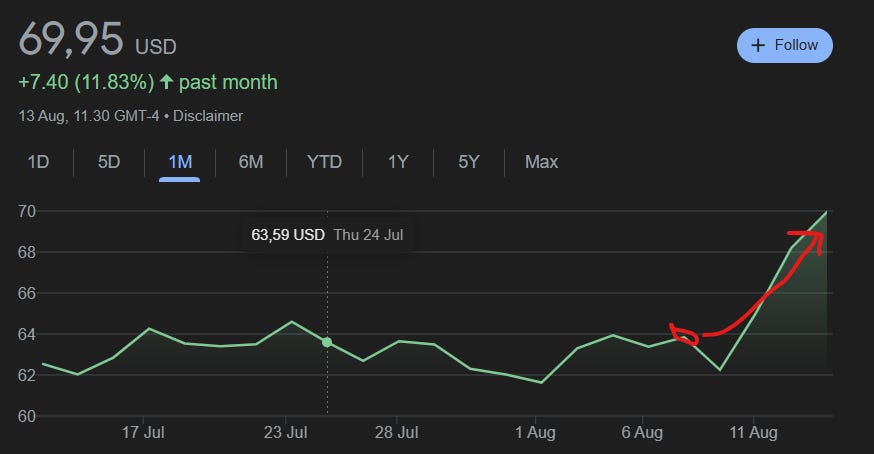Click the green data point on 24 Jul
The width and height of the screenshot is (874, 454).
coord(327,342)
